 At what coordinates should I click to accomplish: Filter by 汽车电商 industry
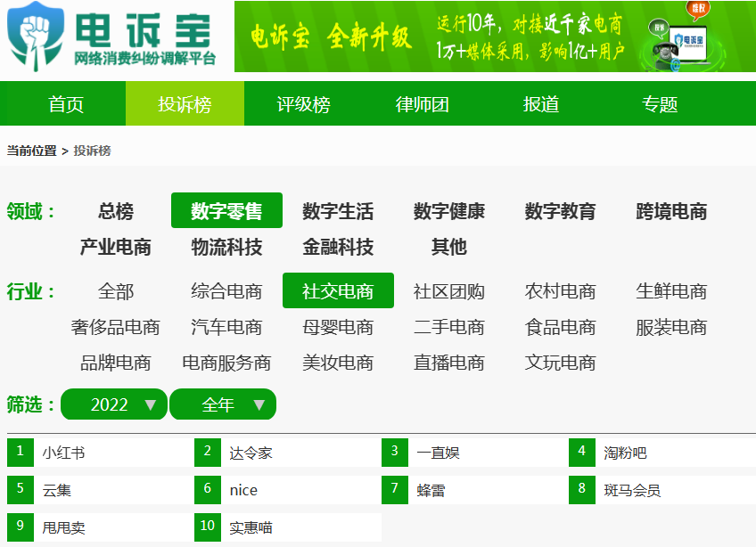point(226,327)
